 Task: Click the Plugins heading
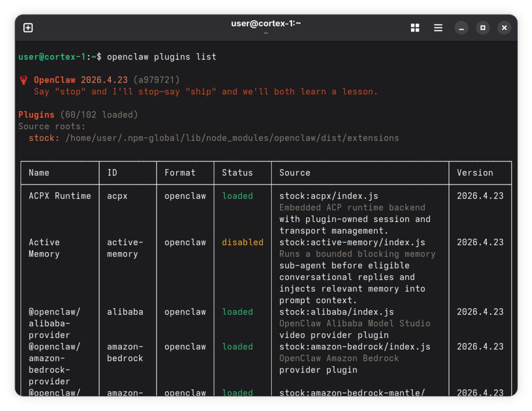(36, 115)
